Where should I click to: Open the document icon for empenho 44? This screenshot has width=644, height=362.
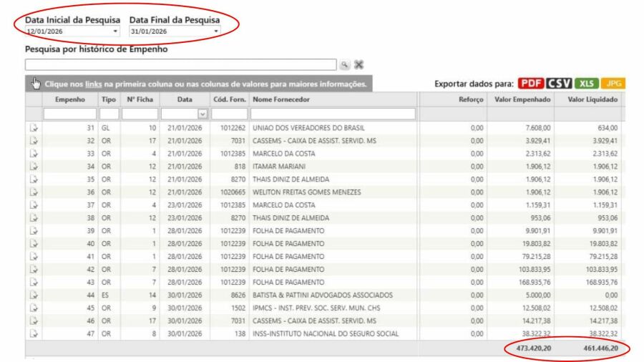[34, 295]
